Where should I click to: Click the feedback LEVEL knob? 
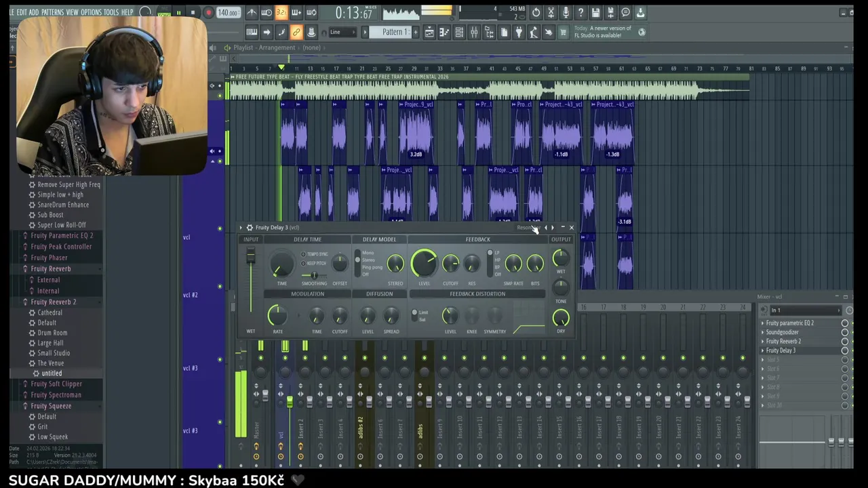point(424,263)
